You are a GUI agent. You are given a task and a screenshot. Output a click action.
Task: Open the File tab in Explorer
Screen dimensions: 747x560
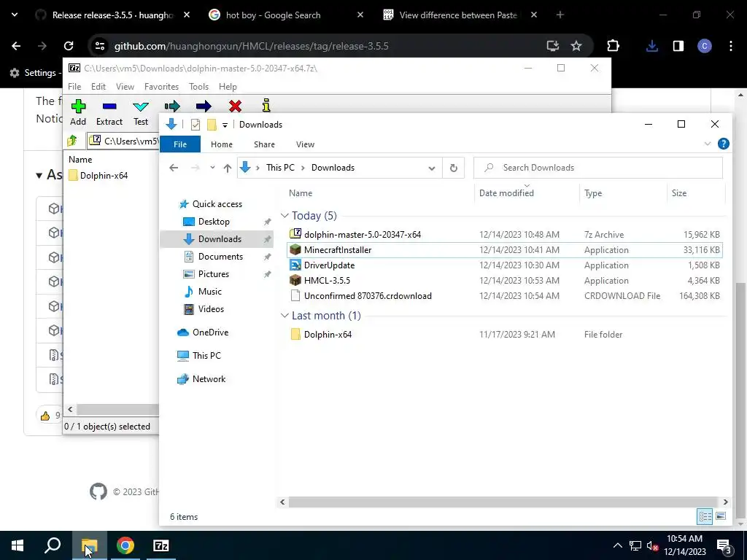coord(180,144)
